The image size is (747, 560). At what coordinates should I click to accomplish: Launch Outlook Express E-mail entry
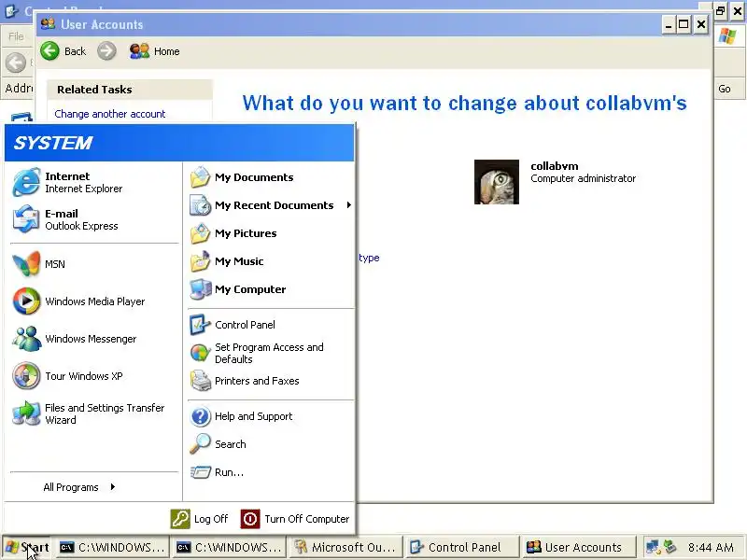tap(94, 219)
